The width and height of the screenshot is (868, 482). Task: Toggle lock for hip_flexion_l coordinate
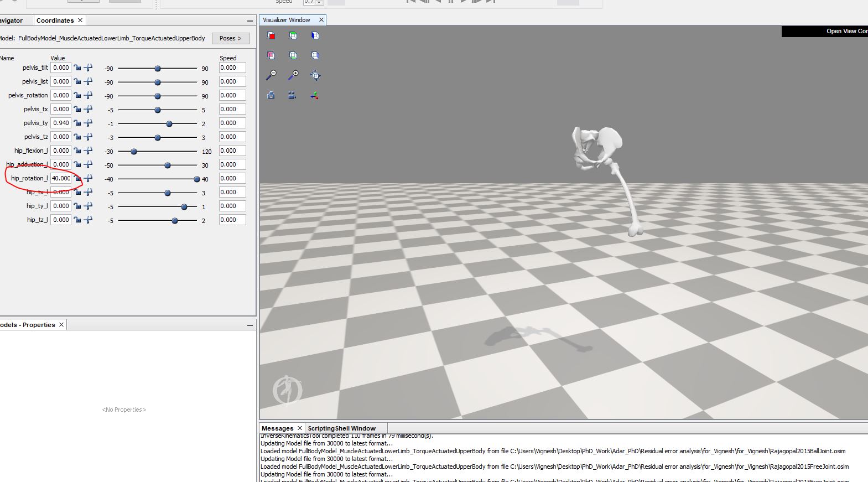77,151
